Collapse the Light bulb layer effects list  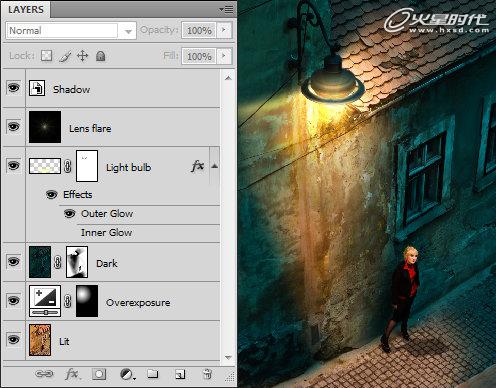[215, 166]
